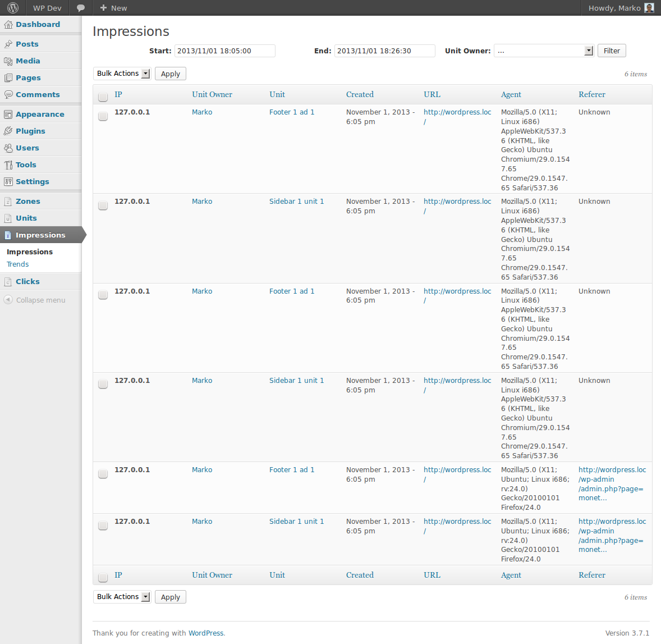Select the last Sidebar 1 unit 1 row checkbox
The width and height of the screenshot is (661, 644).
click(103, 526)
